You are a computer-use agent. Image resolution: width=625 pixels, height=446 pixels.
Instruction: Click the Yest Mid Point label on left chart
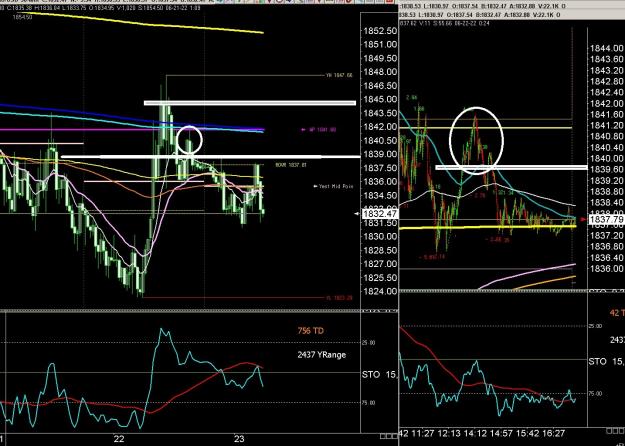[334, 186]
